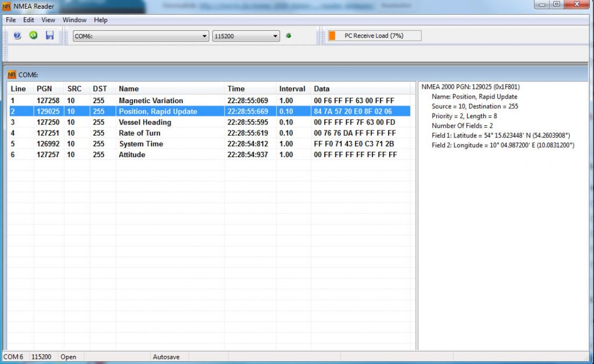
Task: Save the log with the floppy disk icon
Action: click(x=50, y=35)
